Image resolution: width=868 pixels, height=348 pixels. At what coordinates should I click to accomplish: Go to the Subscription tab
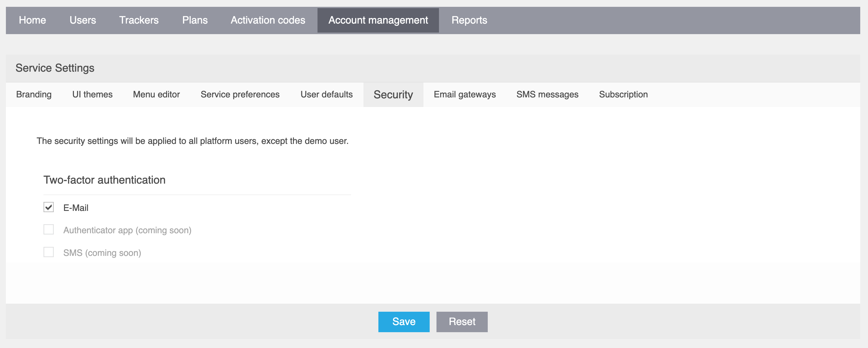(624, 95)
